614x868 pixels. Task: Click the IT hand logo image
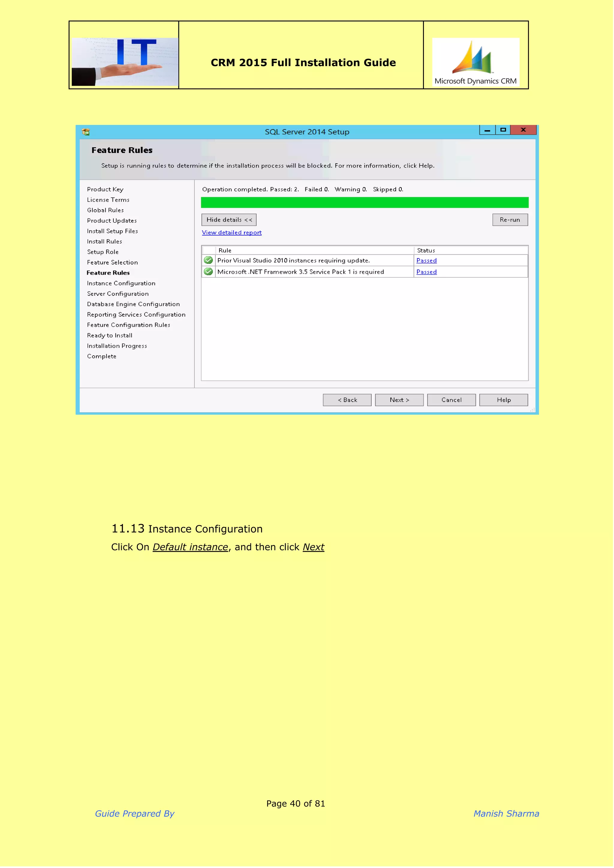(x=125, y=62)
